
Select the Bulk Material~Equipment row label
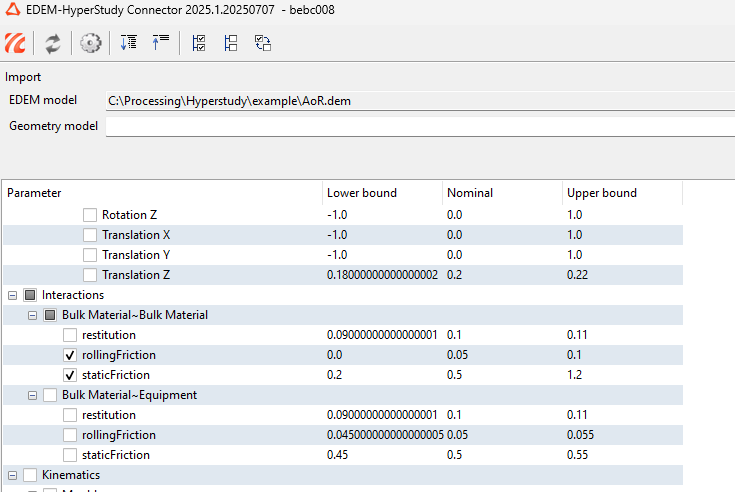[129, 395]
